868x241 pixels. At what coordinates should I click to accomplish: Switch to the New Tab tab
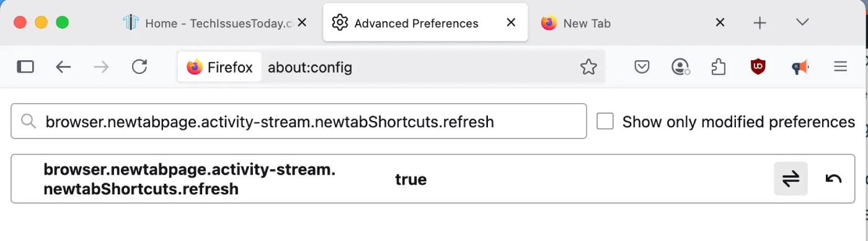(x=633, y=23)
